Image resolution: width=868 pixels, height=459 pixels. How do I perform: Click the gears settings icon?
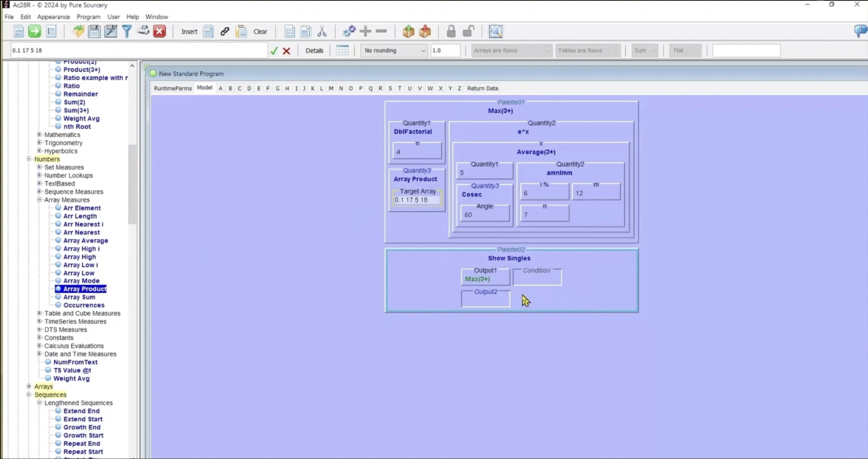tap(349, 31)
